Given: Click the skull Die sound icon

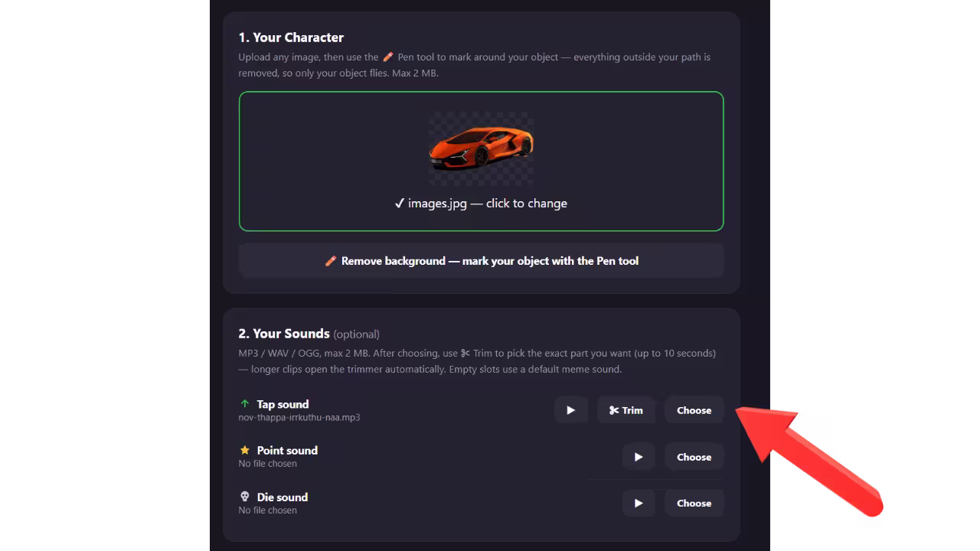Looking at the screenshot, I should coord(245,497).
